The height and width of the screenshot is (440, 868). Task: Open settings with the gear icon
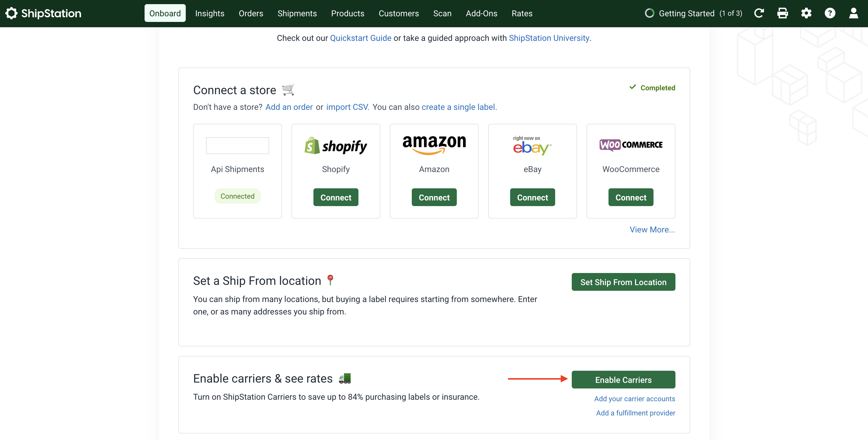pos(807,13)
